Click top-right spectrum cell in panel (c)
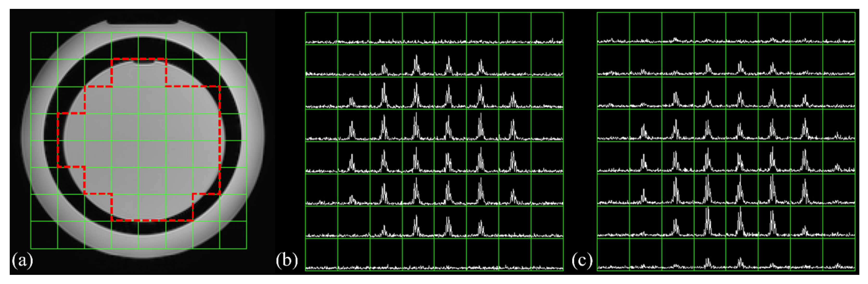Image resolution: width=868 pixels, height=284 pixels. (839, 29)
